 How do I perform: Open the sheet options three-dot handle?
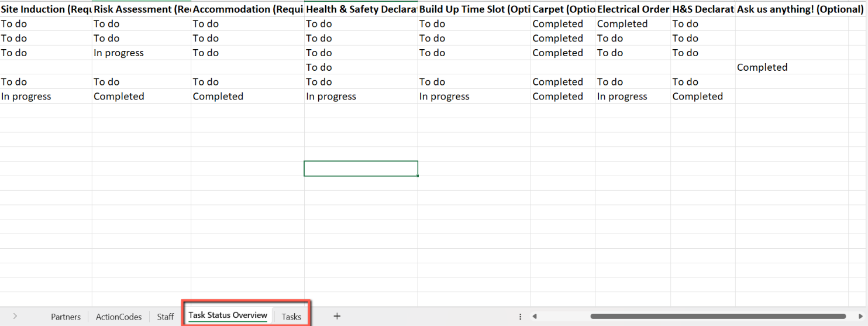click(521, 316)
